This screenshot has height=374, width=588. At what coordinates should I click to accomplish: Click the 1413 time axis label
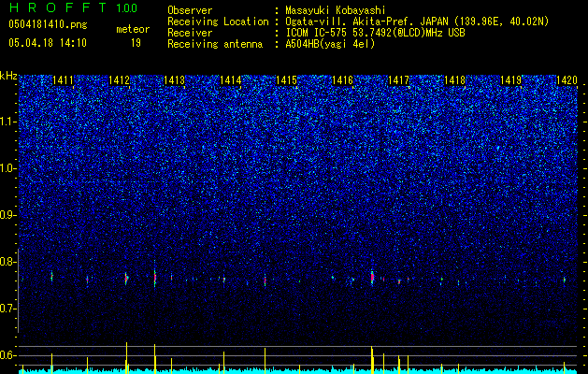point(175,80)
